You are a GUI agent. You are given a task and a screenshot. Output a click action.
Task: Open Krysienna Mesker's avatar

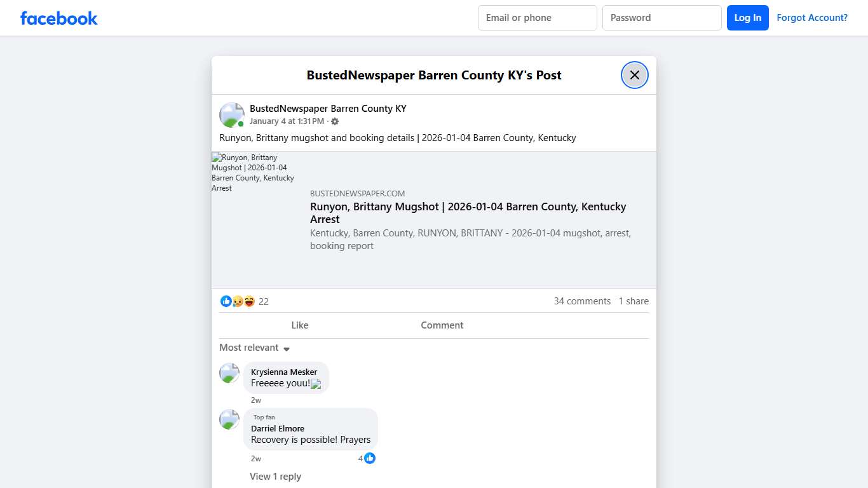click(229, 373)
